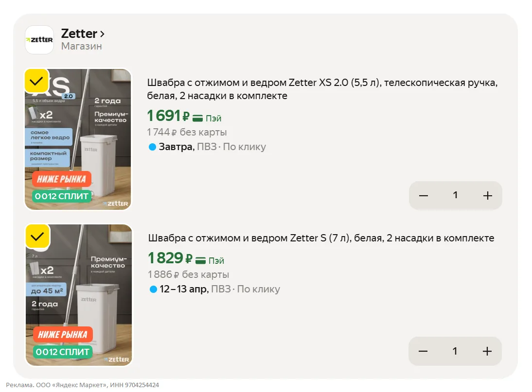Image resolution: width=532 pixels, height=392 pixels.
Task: Uncheck the Zetter S 7 л mop checkbox
Action: point(37,237)
